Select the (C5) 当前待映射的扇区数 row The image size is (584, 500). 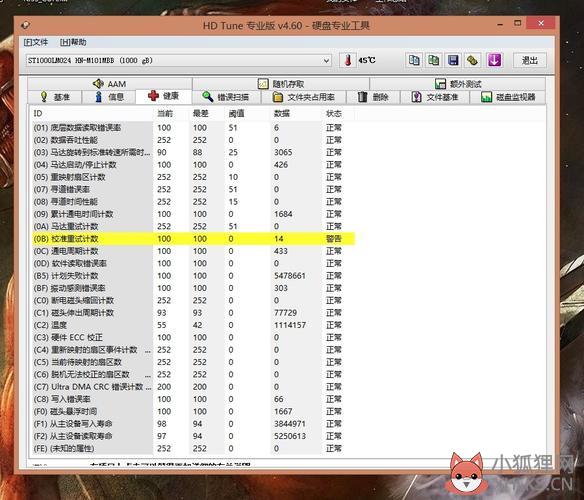193,362
